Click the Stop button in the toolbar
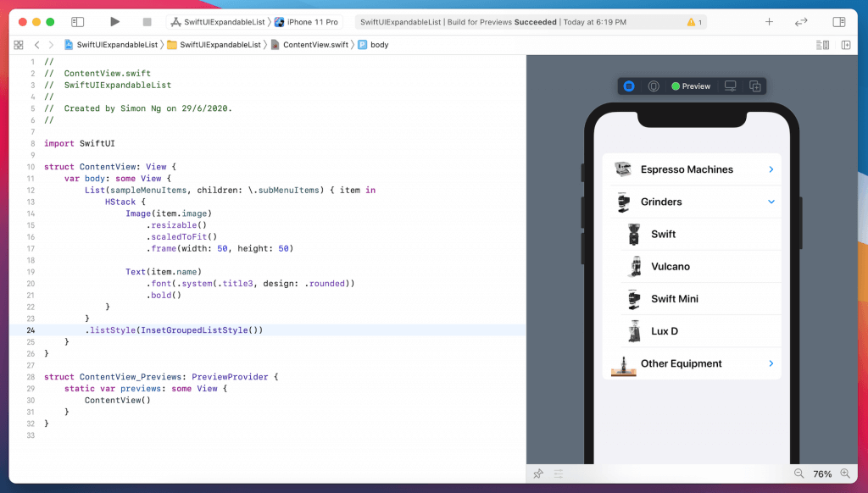Viewport: 868px width, 493px height. click(147, 22)
